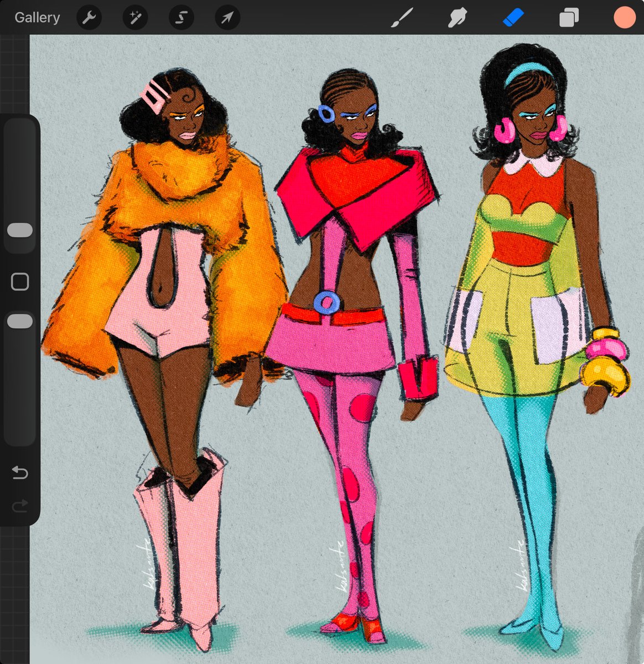This screenshot has width=644, height=664.
Task: Open the Adjustments magic wand menu
Action: 135,18
